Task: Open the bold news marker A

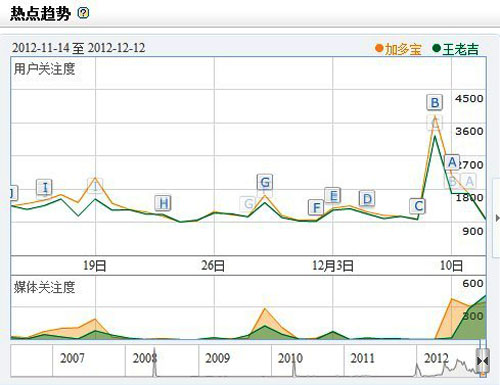Action: click(x=452, y=162)
